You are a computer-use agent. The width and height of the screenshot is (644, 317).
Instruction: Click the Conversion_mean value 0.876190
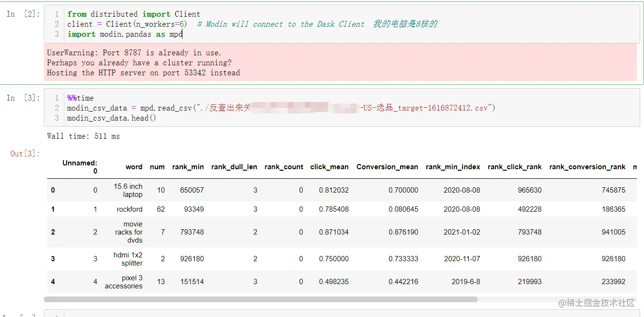403,232
